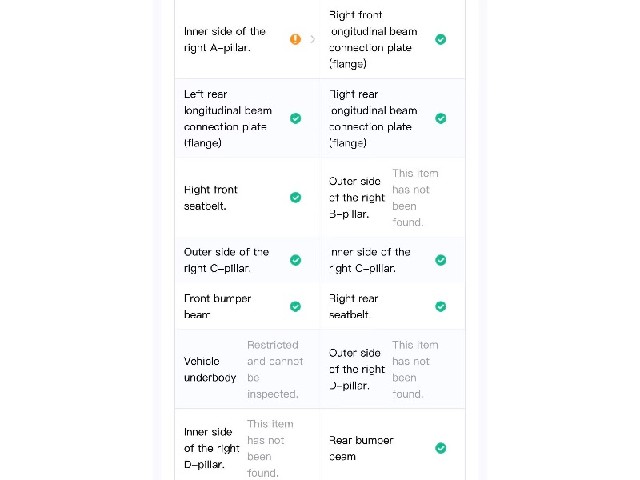
Task: Click the Front bumper beam label
Action: pos(217,307)
